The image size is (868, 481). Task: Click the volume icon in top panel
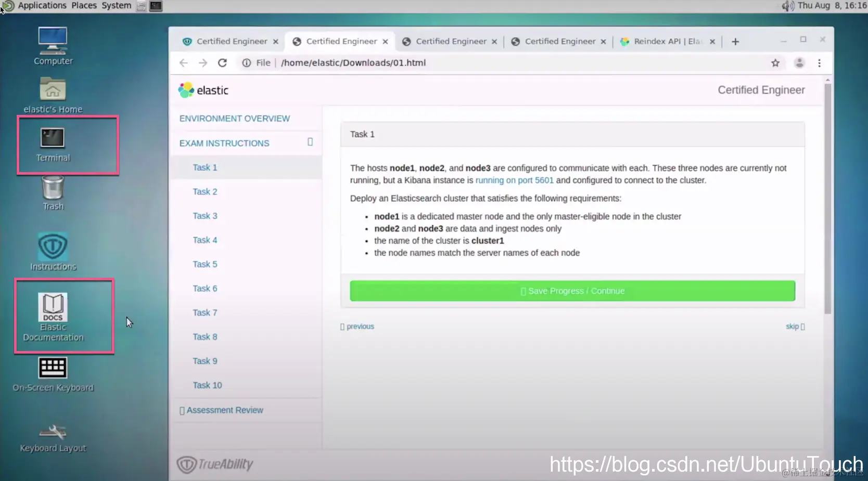point(788,6)
